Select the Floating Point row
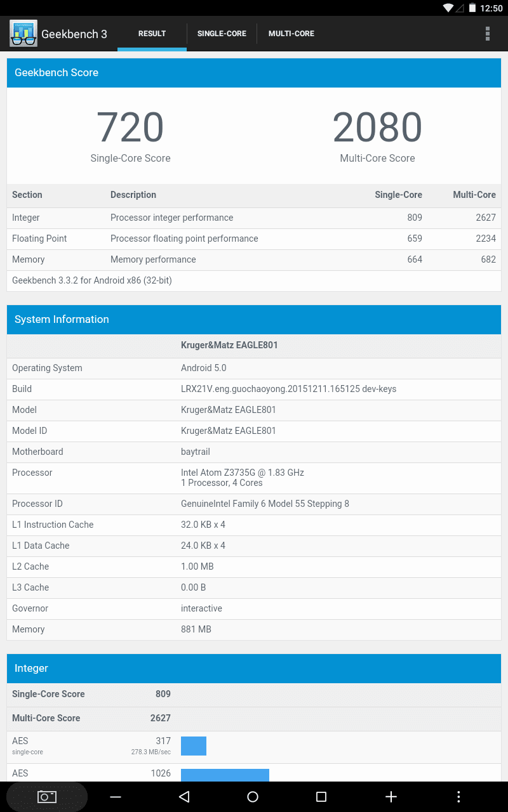This screenshot has width=508, height=812. point(254,239)
